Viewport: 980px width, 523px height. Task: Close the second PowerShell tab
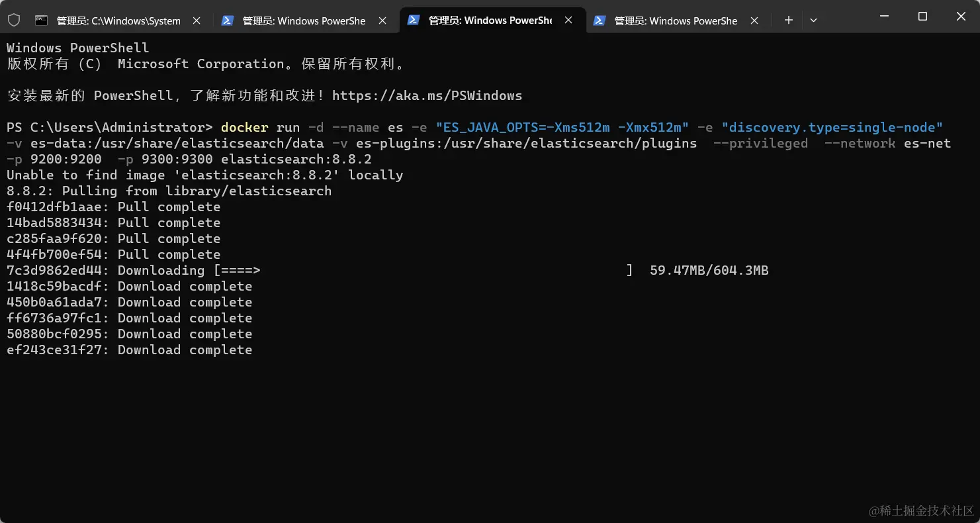click(382, 21)
